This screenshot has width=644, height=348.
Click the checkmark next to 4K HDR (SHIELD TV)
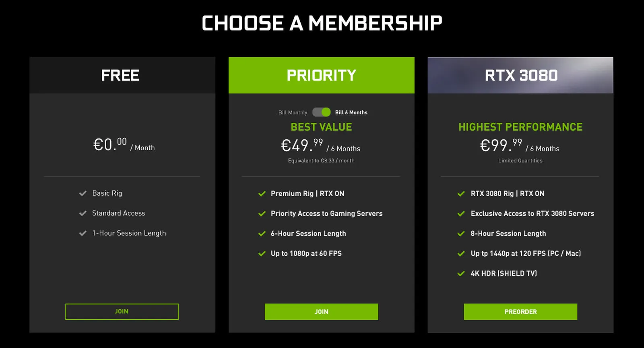[x=461, y=273]
